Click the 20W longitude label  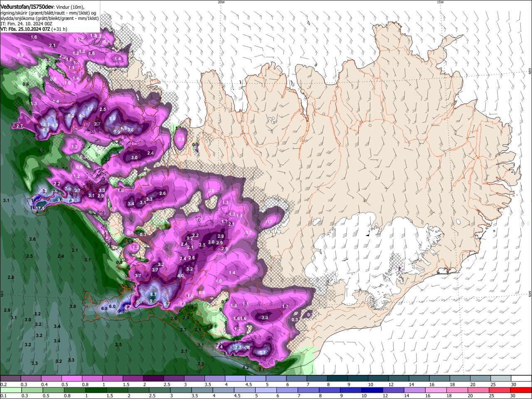221,2
